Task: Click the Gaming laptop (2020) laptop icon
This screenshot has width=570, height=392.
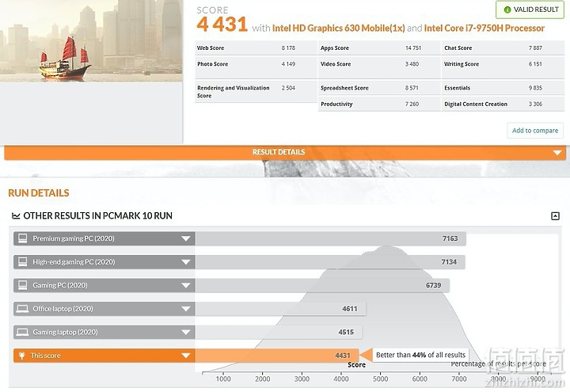Action: tap(22, 332)
